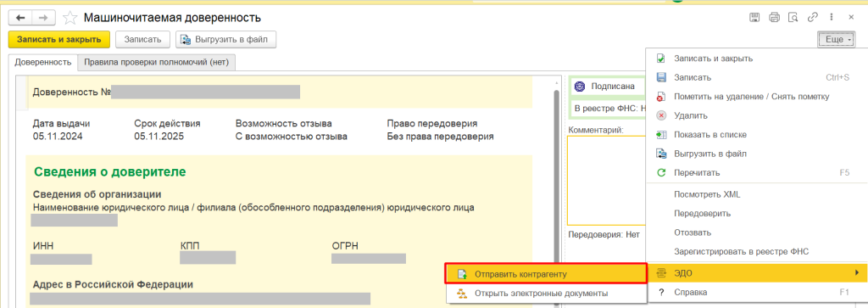Click the Комментарий text field
This screenshot has height=308, width=868.
(x=607, y=180)
